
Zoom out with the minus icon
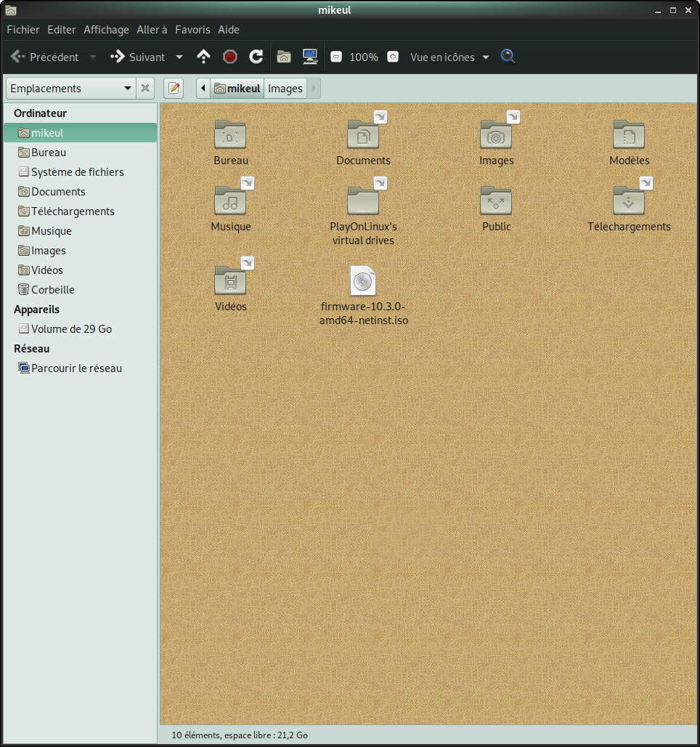(x=336, y=57)
